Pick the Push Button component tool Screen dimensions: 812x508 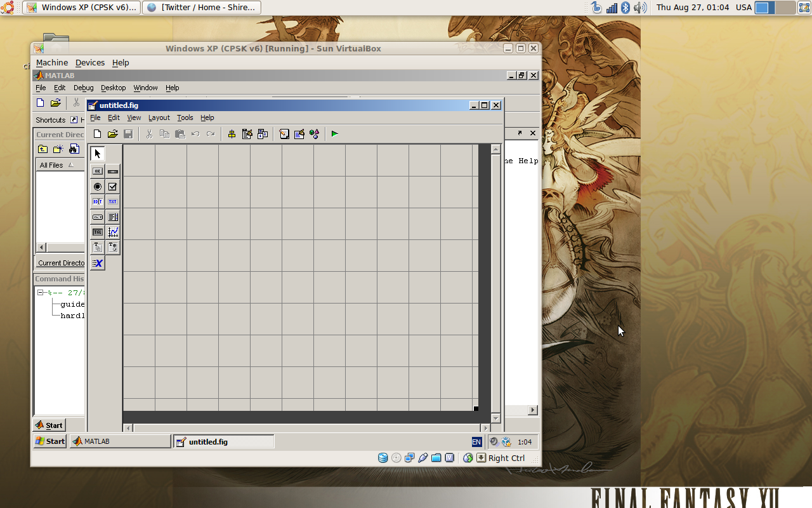(x=98, y=171)
